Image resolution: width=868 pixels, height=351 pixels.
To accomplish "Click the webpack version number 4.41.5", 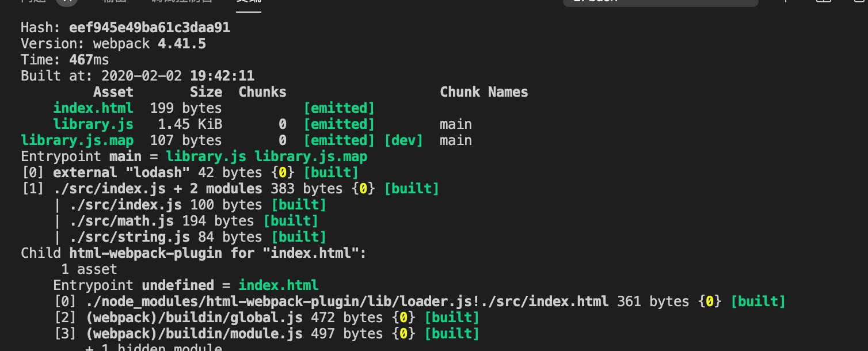I will click(182, 44).
